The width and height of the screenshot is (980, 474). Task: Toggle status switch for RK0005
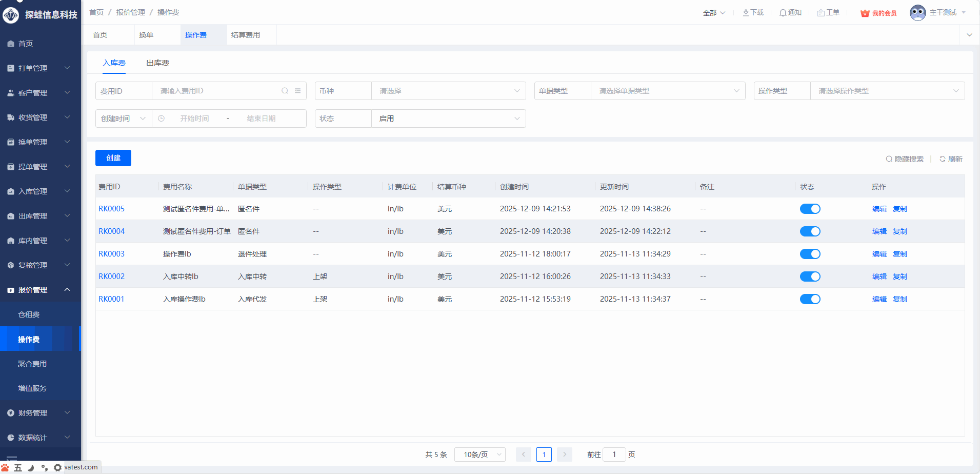point(810,209)
